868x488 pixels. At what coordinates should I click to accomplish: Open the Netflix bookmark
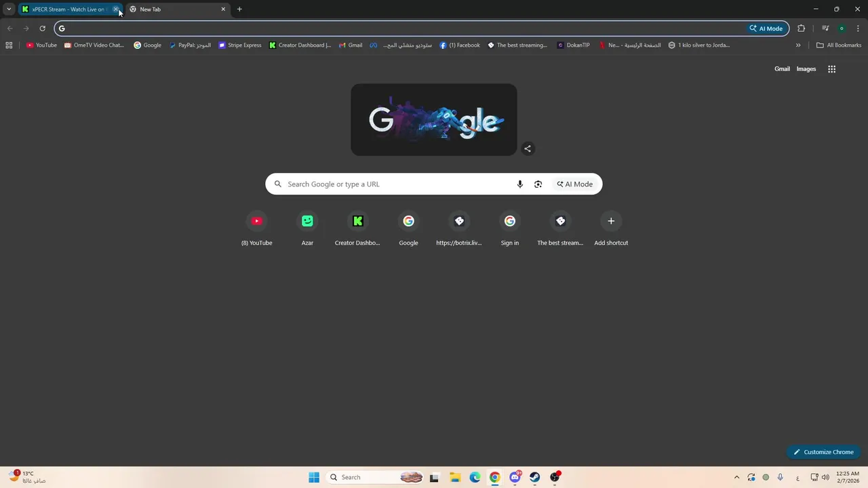pyautogui.click(x=629, y=45)
